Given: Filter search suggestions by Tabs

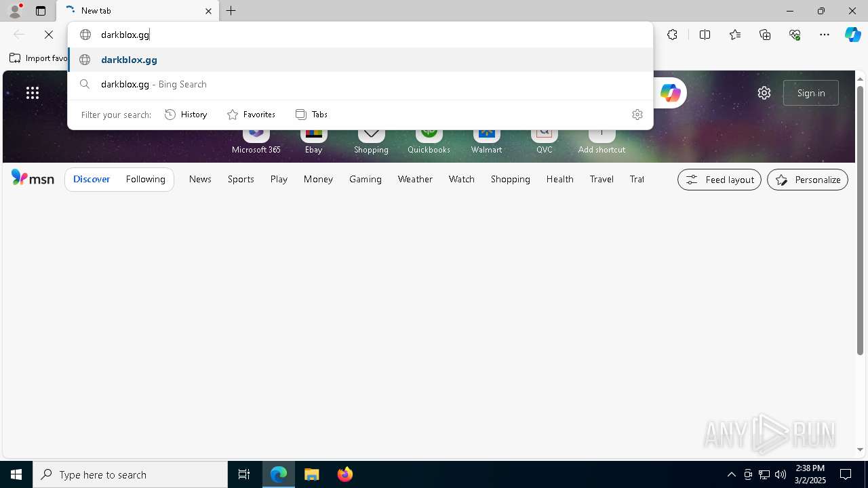Looking at the screenshot, I should (312, 115).
